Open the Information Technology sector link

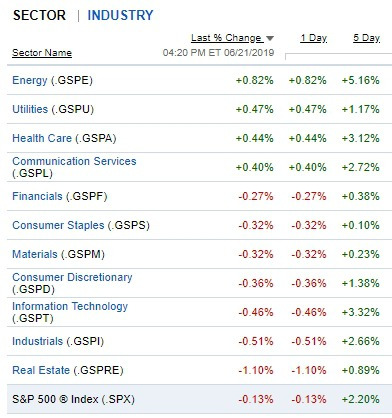click(70, 306)
